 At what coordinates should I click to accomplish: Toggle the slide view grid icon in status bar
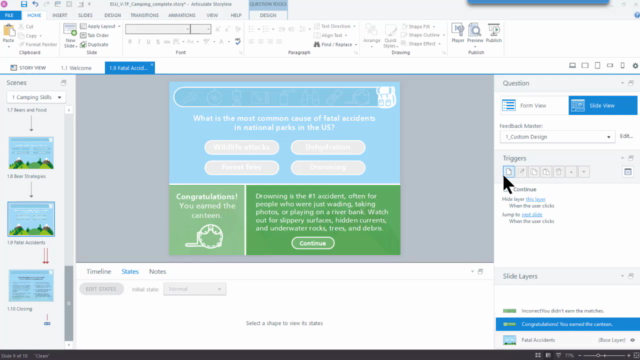[x=538, y=356]
